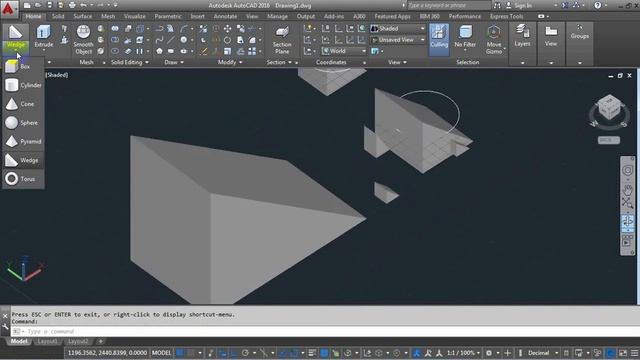
Task: Switch to the Surface ribbon tab
Action: click(83, 16)
